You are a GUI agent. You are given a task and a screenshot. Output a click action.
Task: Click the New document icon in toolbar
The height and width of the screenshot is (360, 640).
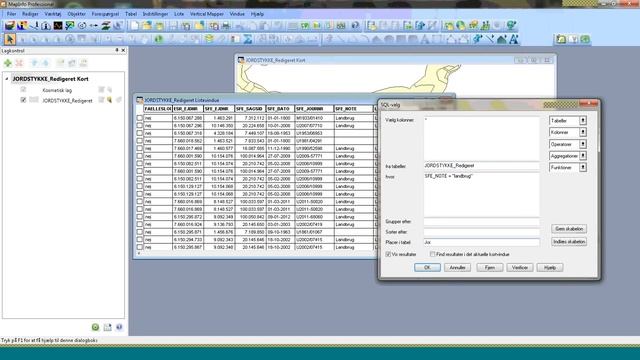[134, 26]
